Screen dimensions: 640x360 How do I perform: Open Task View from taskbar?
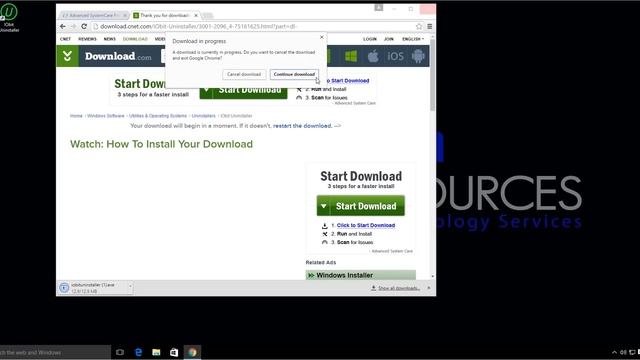pyautogui.click(x=120, y=352)
